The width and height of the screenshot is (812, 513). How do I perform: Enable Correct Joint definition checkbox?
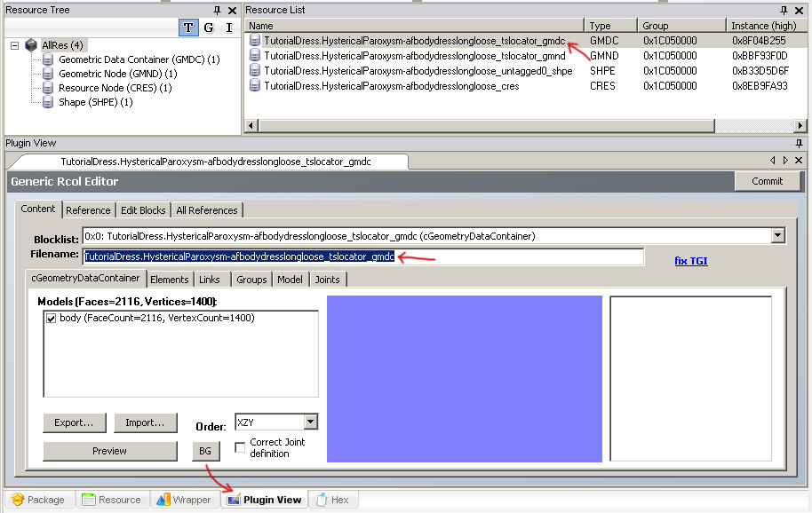(x=240, y=447)
